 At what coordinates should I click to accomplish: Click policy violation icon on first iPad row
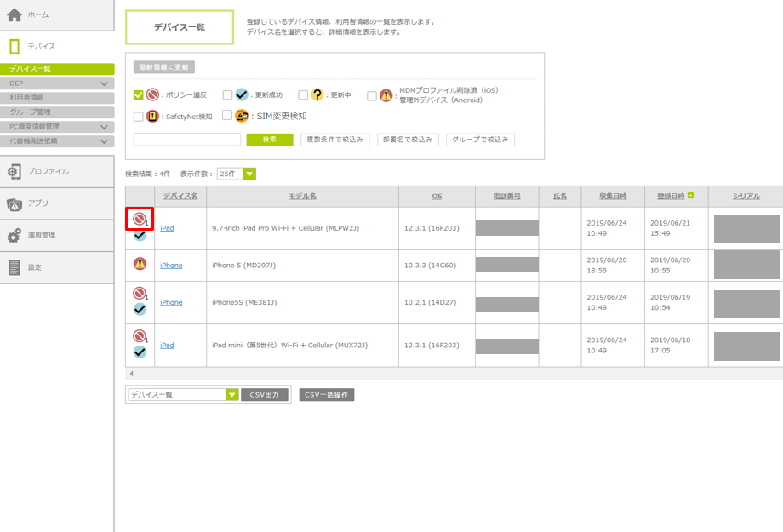point(139,220)
